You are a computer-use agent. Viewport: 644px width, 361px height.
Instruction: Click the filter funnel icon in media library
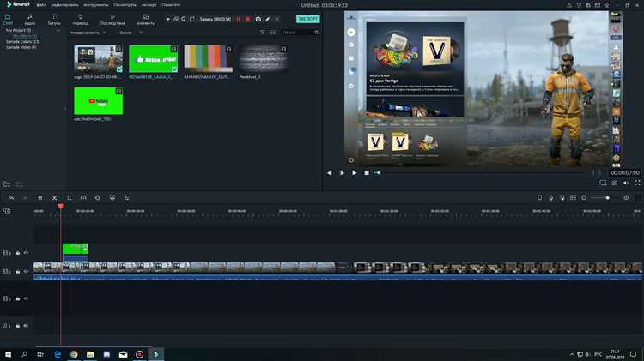pyautogui.click(x=263, y=32)
